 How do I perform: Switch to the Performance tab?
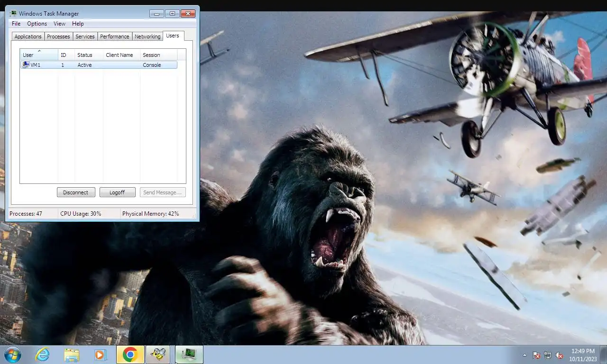tap(114, 36)
